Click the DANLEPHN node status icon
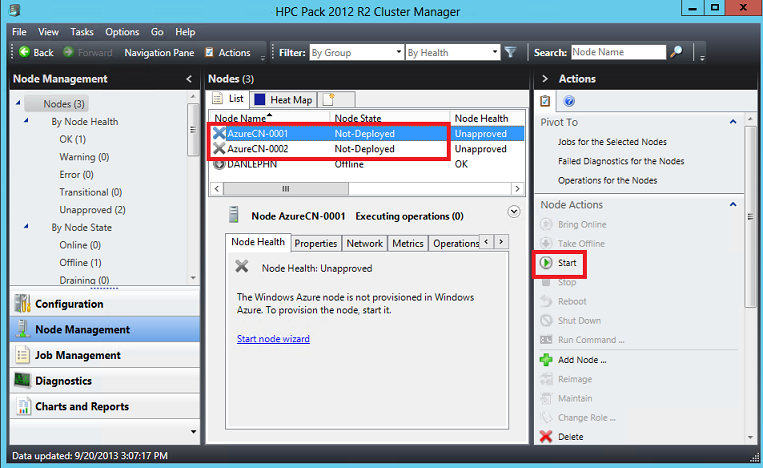The height and width of the screenshot is (468, 763). pos(219,164)
